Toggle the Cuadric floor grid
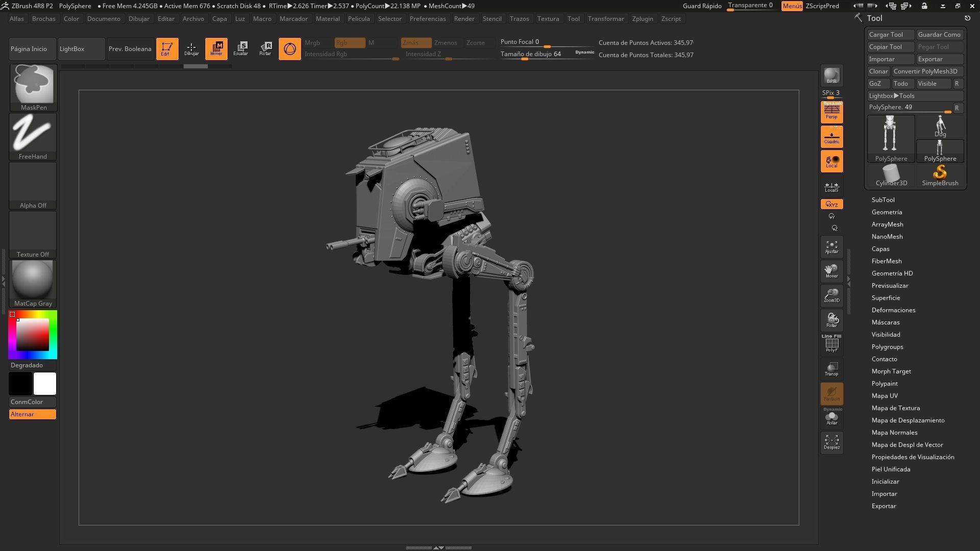The height and width of the screenshot is (551, 980). tap(831, 137)
